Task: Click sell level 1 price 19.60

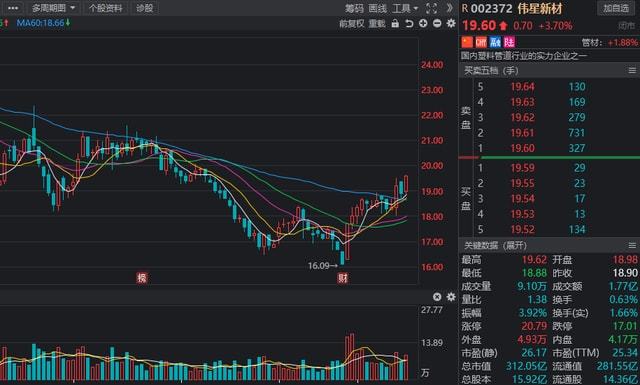Action: coord(522,148)
